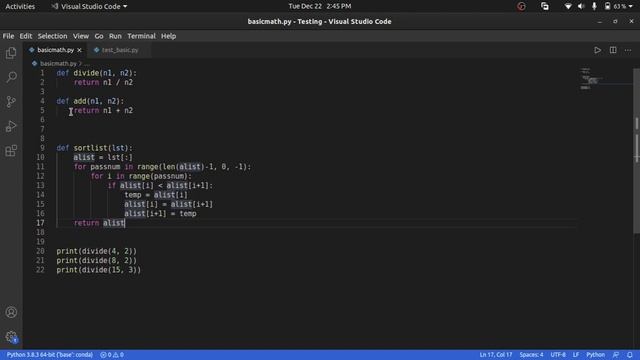
Task: Change end of line sequence LF
Action: [576, 355]
